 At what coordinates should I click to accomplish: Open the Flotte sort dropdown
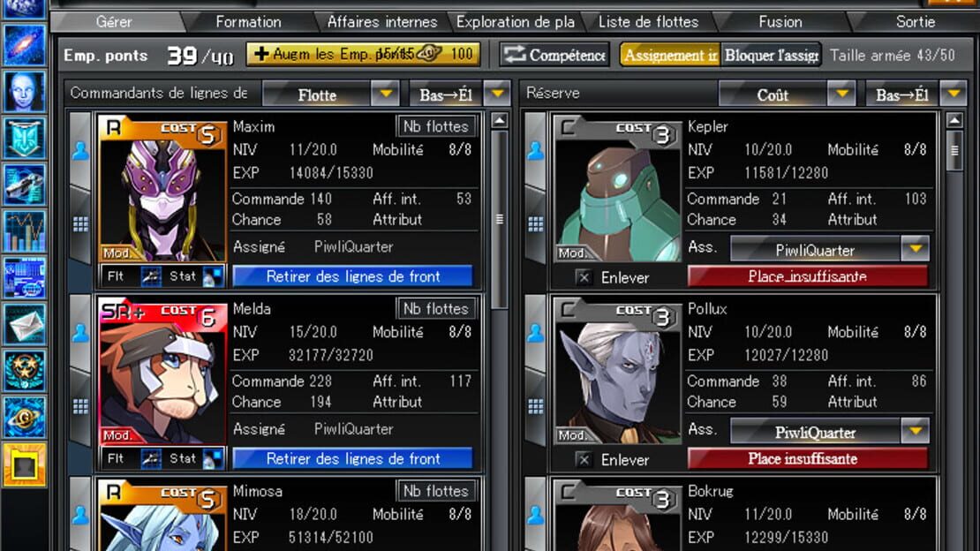click(331, 94)
